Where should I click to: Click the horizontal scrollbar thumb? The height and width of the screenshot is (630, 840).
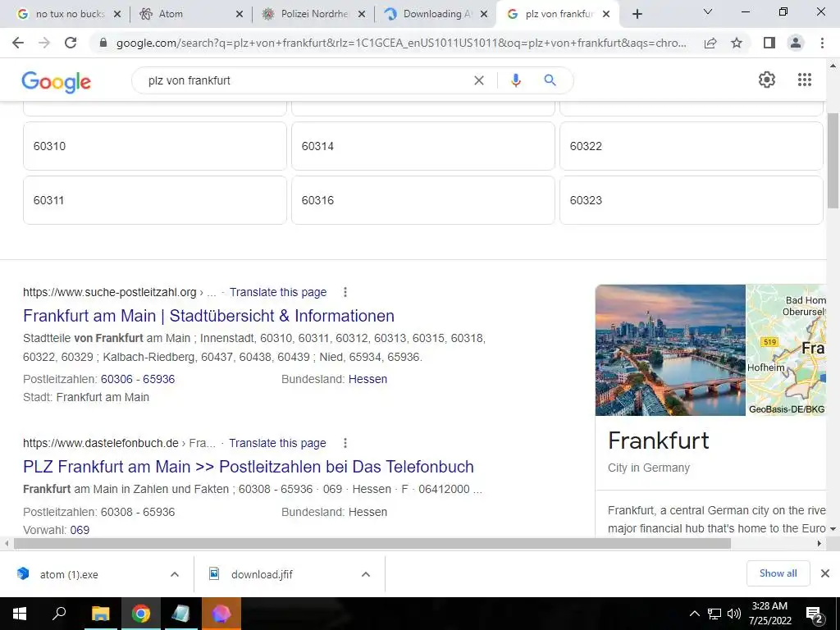[x=372, y=543]
